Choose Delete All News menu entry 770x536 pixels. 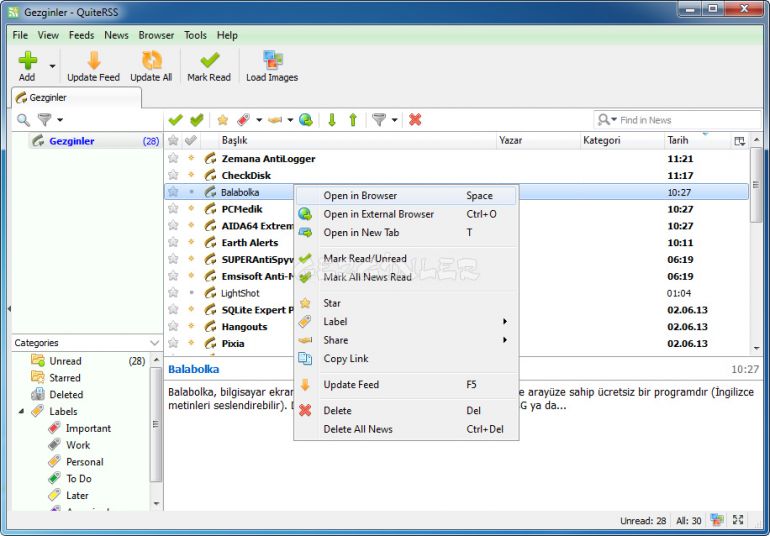pos(406,429)
